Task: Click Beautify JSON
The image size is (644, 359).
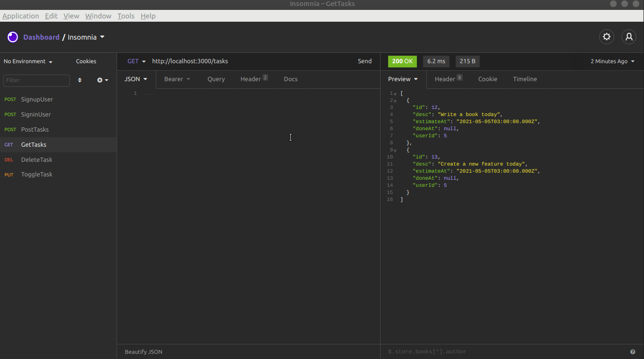Action: click(x=143, y=351)
